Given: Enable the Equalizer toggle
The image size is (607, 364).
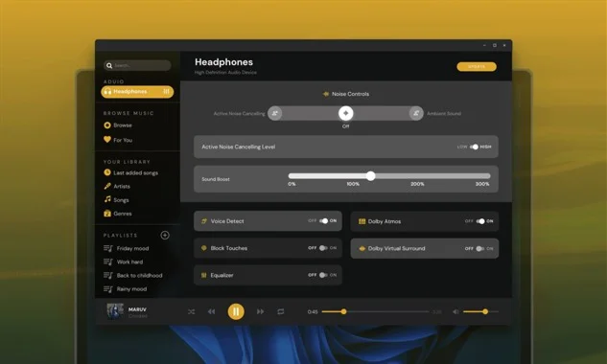Looking at the screenshot, I should pyautogui.click(x=323, y=275).
